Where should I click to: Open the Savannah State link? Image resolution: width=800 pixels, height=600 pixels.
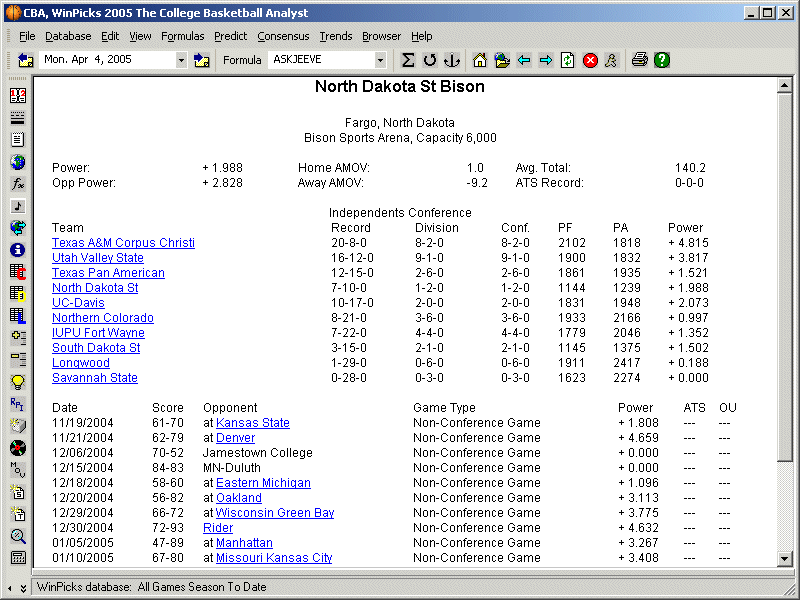coord(95,378)
